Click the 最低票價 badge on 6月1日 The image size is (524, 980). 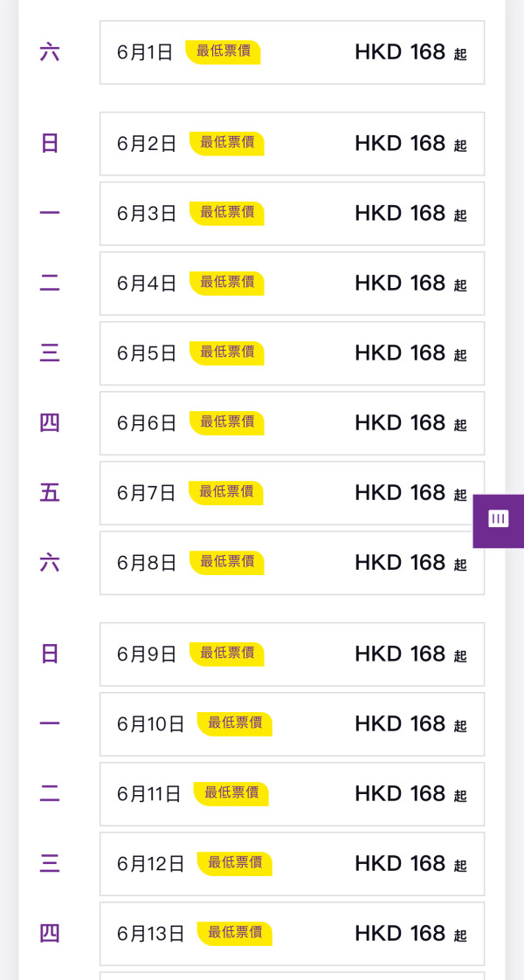pos(224,52)
